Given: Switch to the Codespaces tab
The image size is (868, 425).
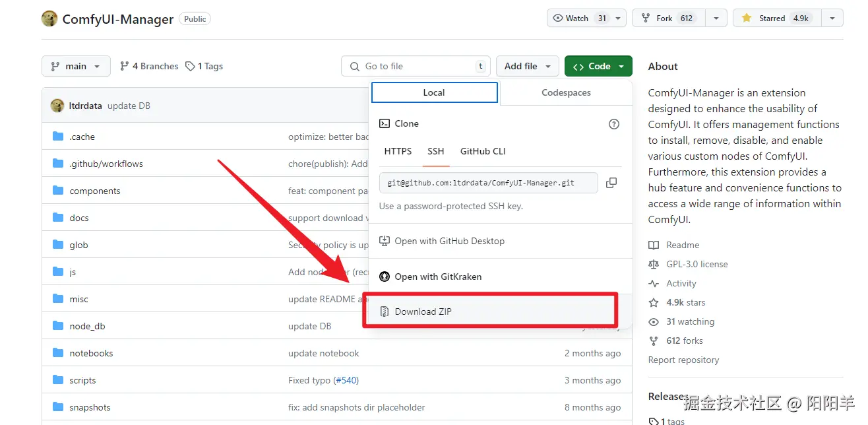Looking at the screenshot, I should (566, 93).
